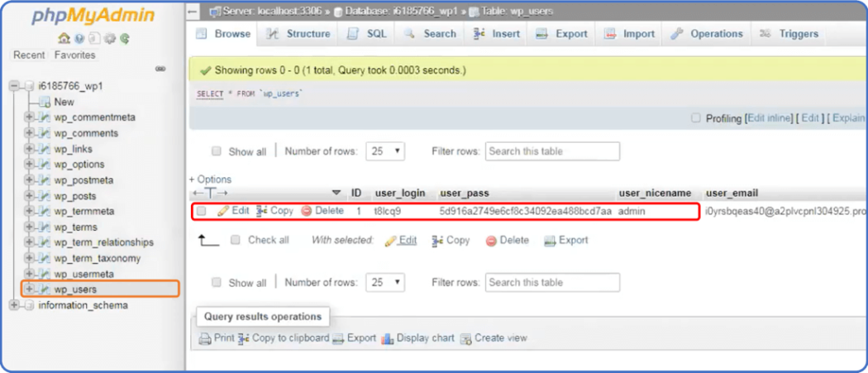The image size is (868, 373).
Task: Click the i6185766_wp1 database cylinder icon
Action: tap(29, 86)
